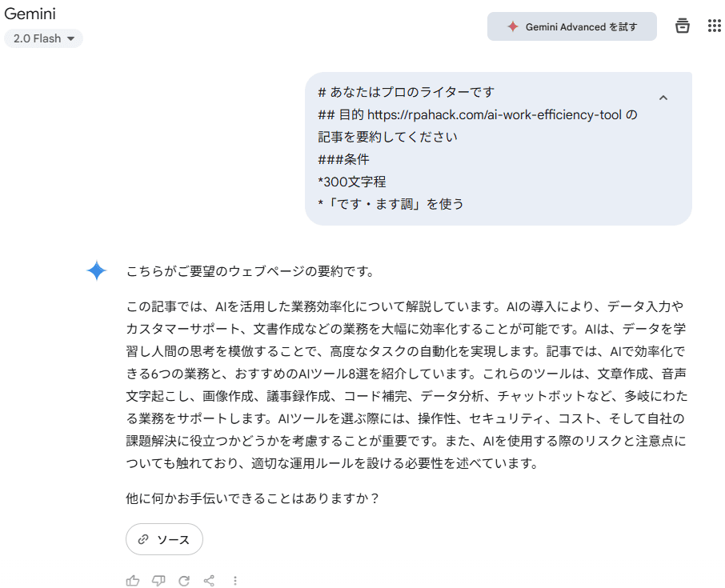Image resolution: width=725 pixels, height=588 pixels.
Task: Share the response via the share icon
Action: point(209,581)
